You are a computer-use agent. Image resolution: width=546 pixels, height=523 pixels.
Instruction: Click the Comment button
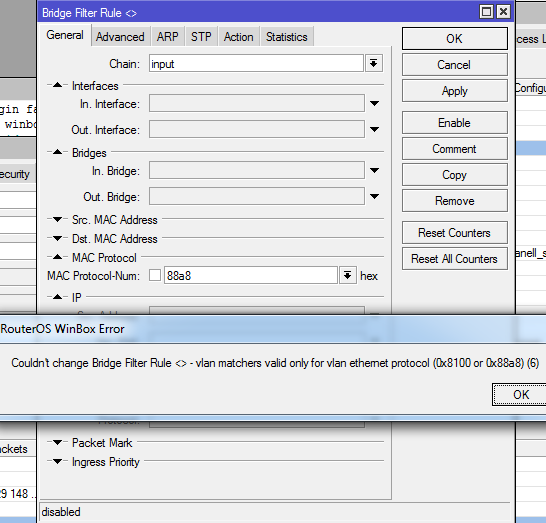(x=454, y=149)
